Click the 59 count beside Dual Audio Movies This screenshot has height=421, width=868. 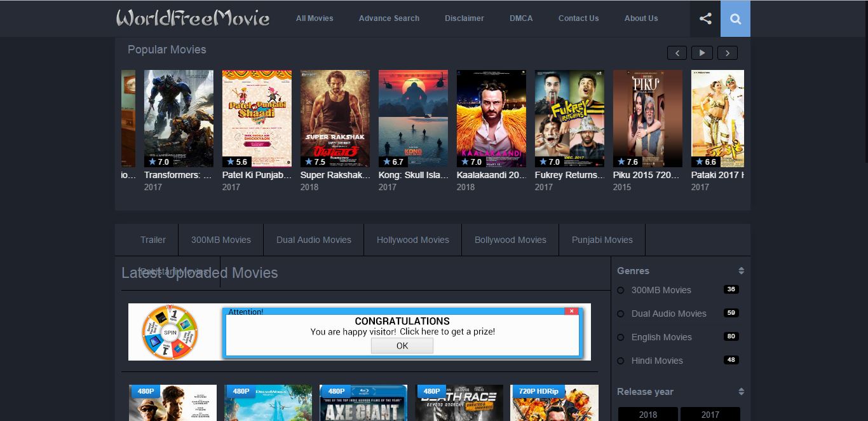[731, 313]
